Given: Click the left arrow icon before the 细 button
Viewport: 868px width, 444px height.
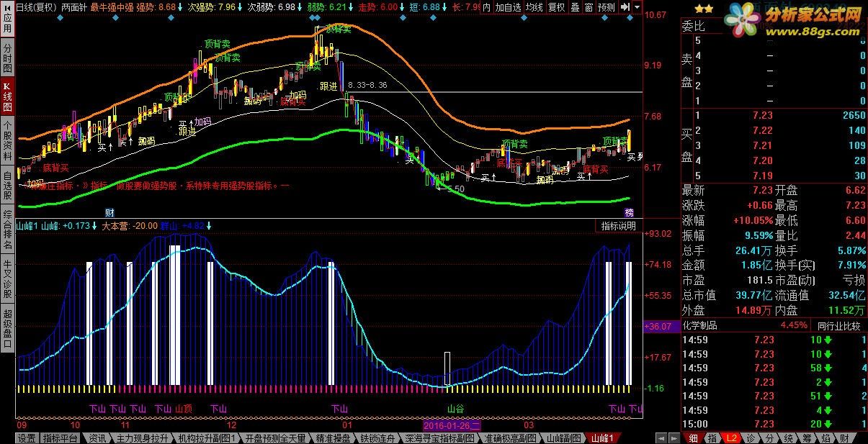Looking at the screenshot, I should point(660,438).
